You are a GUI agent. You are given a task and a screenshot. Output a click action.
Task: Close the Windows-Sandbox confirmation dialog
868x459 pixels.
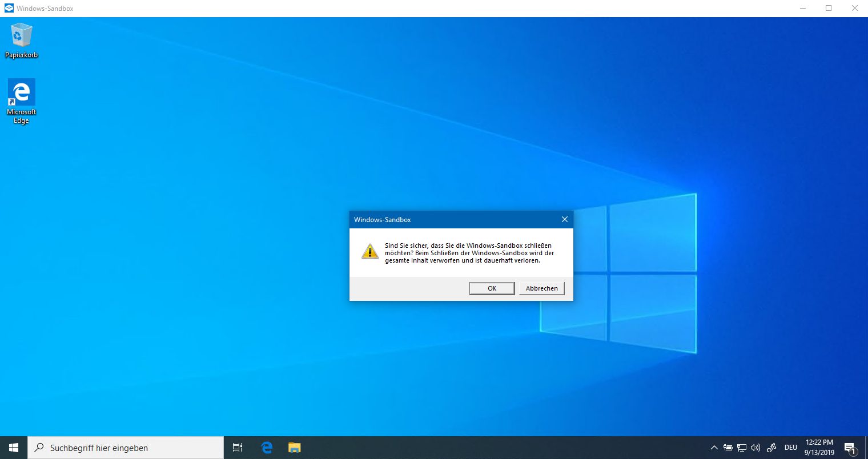[564, 219]
